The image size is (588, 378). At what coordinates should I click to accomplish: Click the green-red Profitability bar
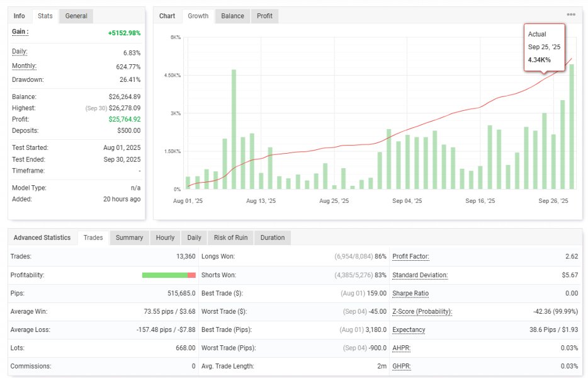pos(169,275)
